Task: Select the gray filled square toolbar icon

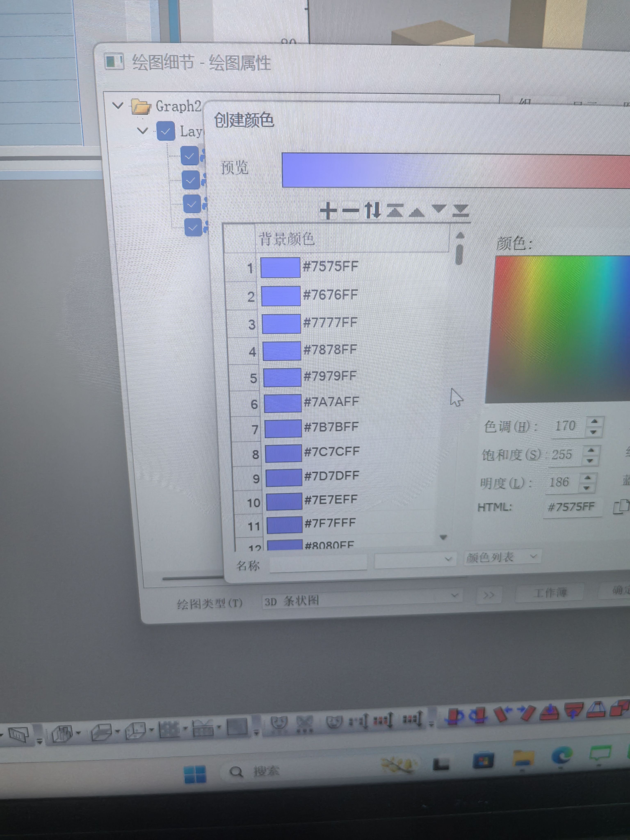Action: point(237,727)
